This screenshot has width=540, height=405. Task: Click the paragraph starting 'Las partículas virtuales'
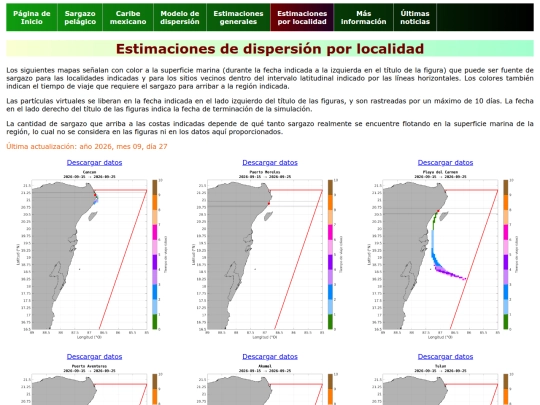[270, 105]
